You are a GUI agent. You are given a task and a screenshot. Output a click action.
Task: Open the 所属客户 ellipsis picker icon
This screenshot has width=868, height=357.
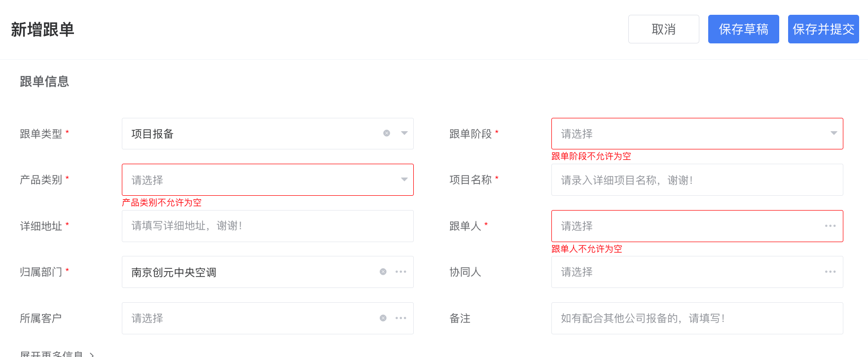pyautogui.click(x=401, y=318)
